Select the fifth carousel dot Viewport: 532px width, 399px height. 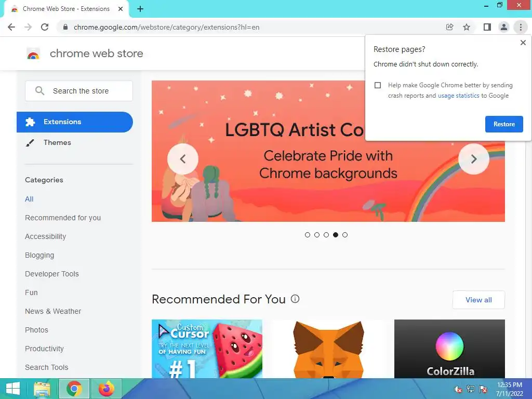[345, 235]
